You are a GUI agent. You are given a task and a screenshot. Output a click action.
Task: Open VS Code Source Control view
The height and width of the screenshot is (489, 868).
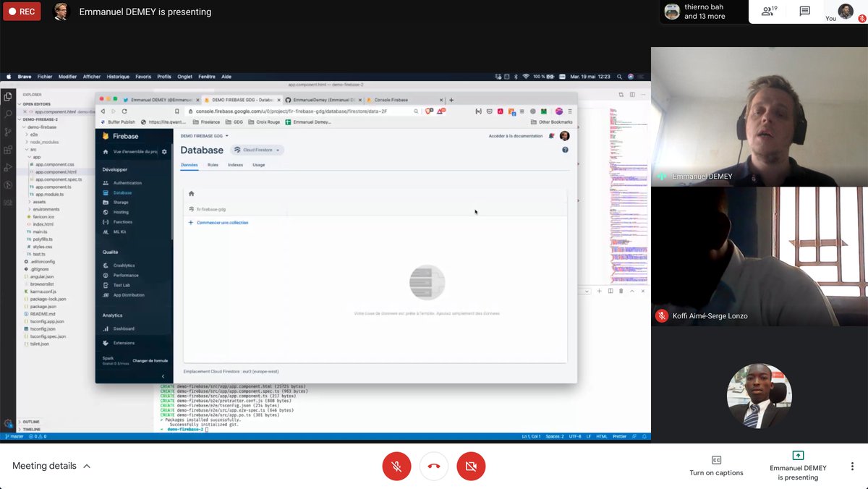pos(8,132)
